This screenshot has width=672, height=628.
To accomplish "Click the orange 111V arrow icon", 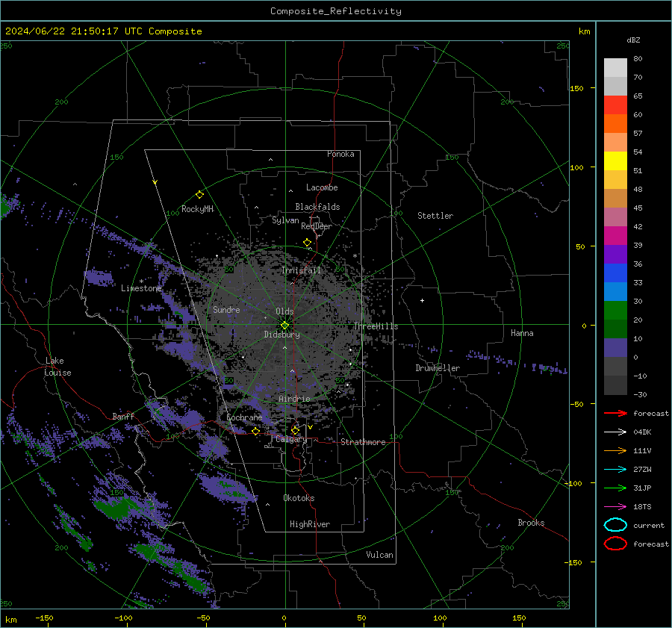I will point(615,450).
